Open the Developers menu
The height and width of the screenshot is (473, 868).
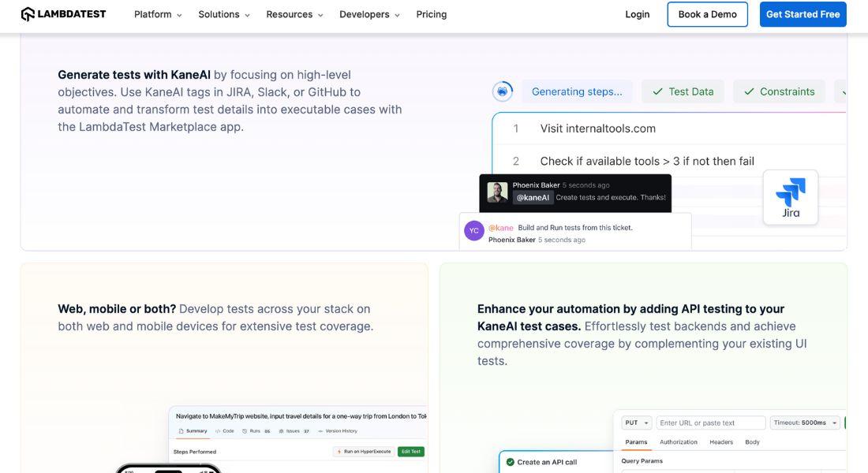pos(369,14)
